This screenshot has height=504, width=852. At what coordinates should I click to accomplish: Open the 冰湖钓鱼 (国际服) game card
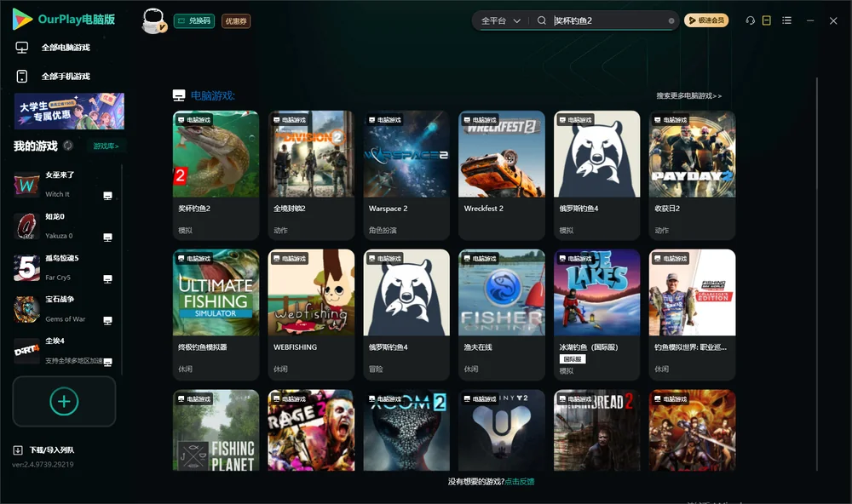(x=596, y=314)
